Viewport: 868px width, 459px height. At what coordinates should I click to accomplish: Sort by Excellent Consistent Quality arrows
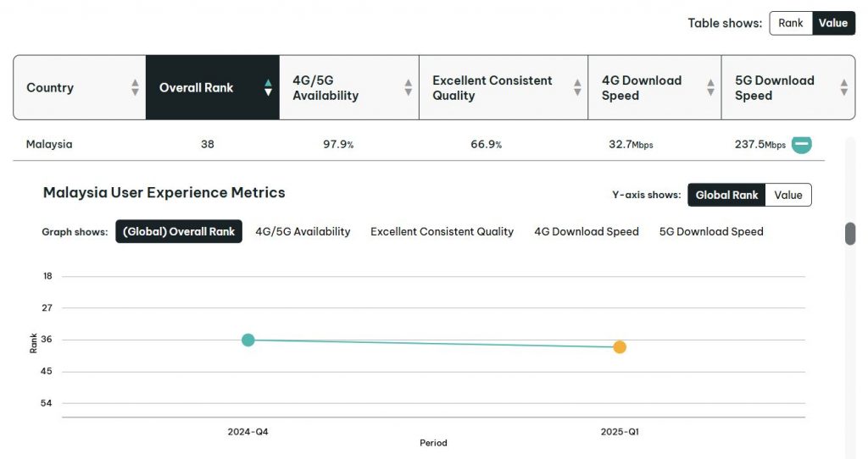click(577, 87)
